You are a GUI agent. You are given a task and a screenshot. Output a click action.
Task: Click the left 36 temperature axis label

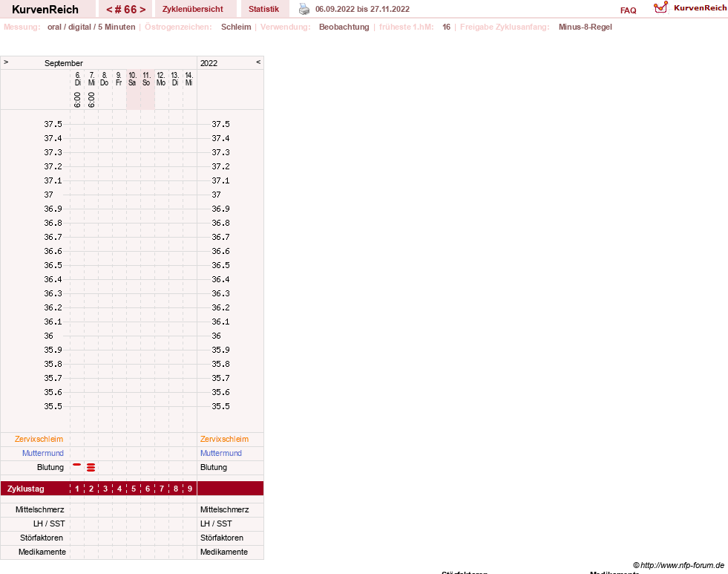pyautogui.click(x=48, y=336)
